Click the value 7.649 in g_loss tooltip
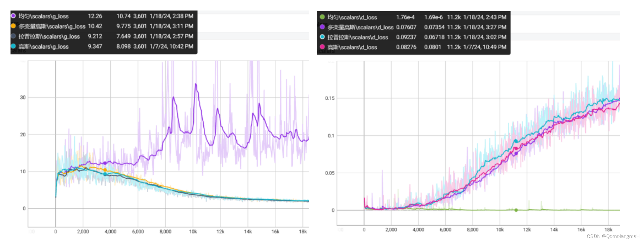The image size is (644, 242). (124, 36)
